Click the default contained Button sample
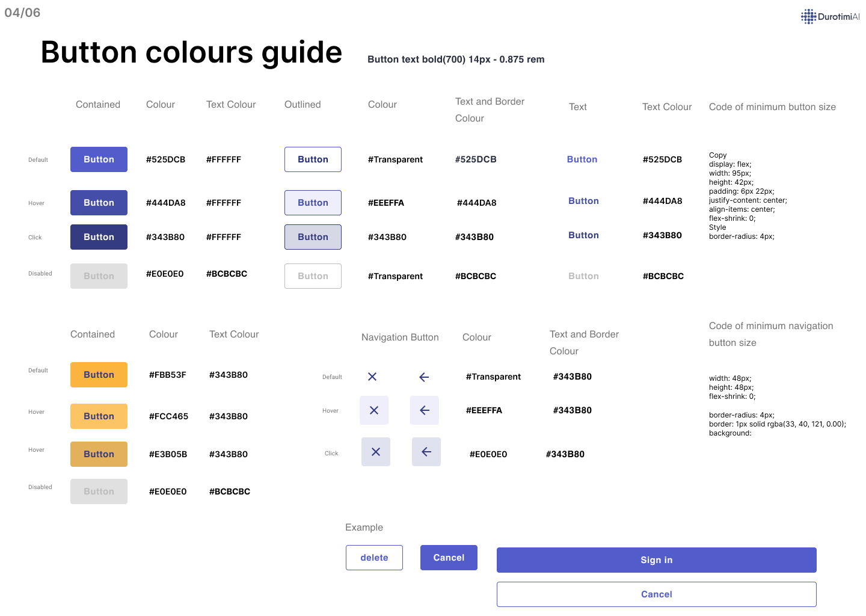Screen dimensions: 866x616 coord(99,159)
